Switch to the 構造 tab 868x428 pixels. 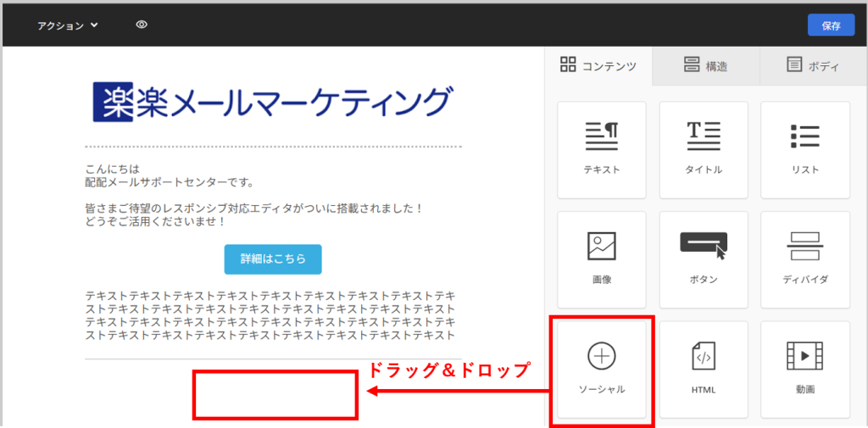(706, 66)
